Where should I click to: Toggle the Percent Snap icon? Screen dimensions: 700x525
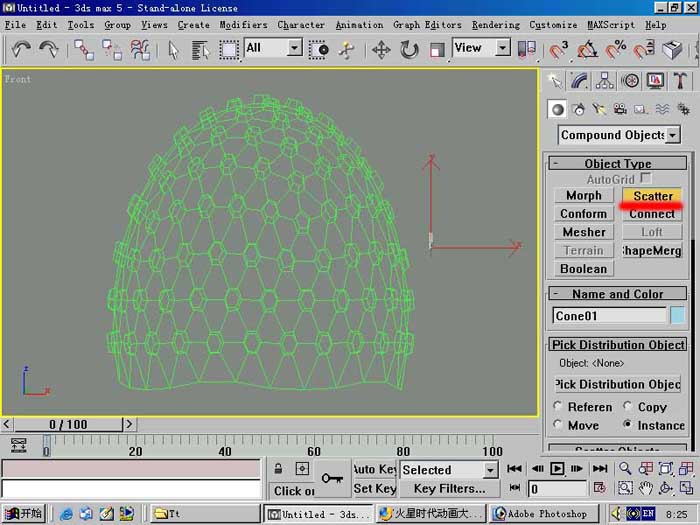[615, 50]
